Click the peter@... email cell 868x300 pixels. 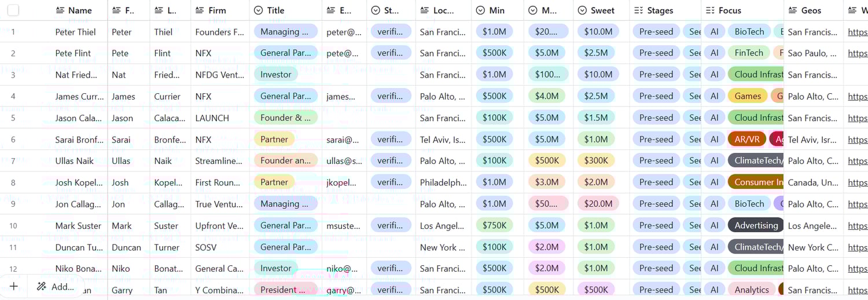tap(344, 32)
